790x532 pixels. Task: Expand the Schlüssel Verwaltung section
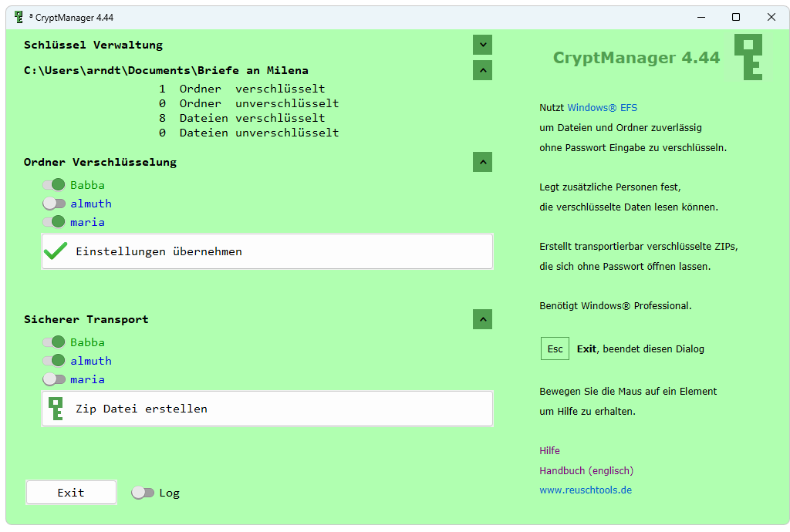pos(483,45)
